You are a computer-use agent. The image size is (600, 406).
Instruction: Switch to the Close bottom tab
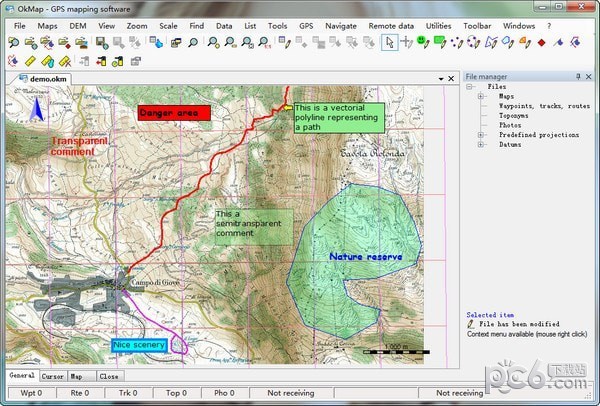[109, 376]
